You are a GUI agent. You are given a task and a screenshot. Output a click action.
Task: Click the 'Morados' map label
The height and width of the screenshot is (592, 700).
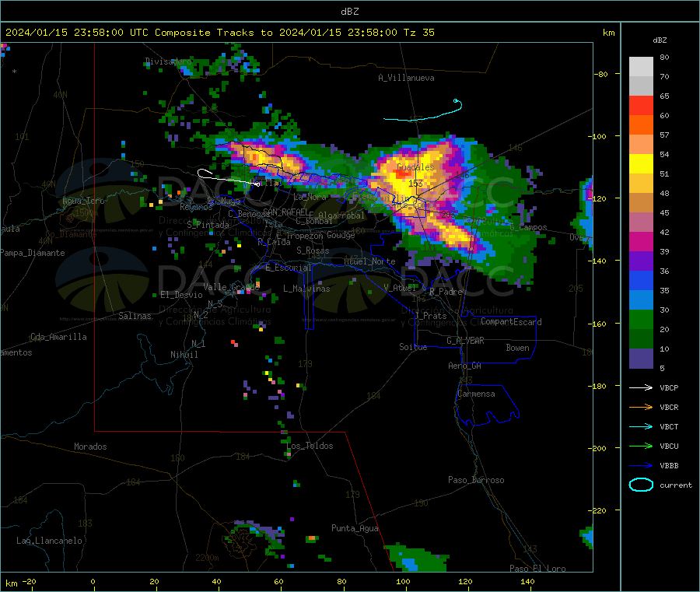[90, 447]
